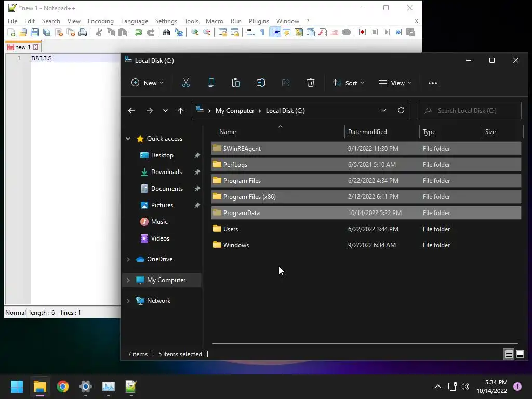The height and width of the screenshot is (399, 532).
Task: Sort by Date modified column header
Action: pyautogui.click(x=367, y=131)
